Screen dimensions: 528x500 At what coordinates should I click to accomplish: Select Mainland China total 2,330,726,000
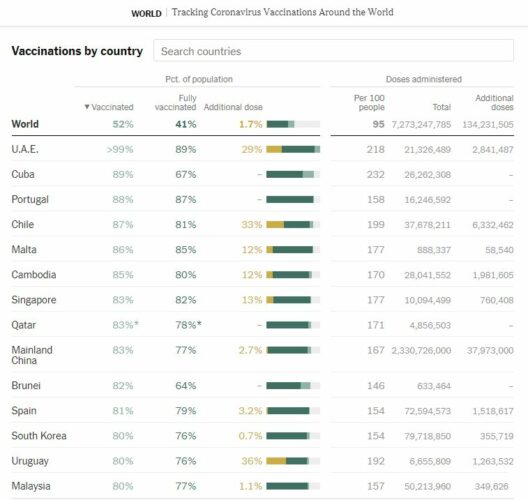click(421, 351)
